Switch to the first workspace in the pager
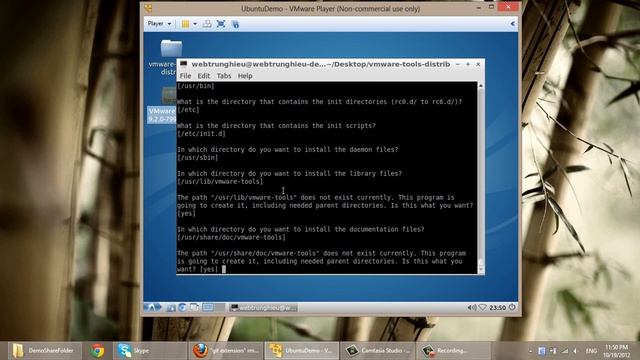The image size is (640, 360). (208, 307)
